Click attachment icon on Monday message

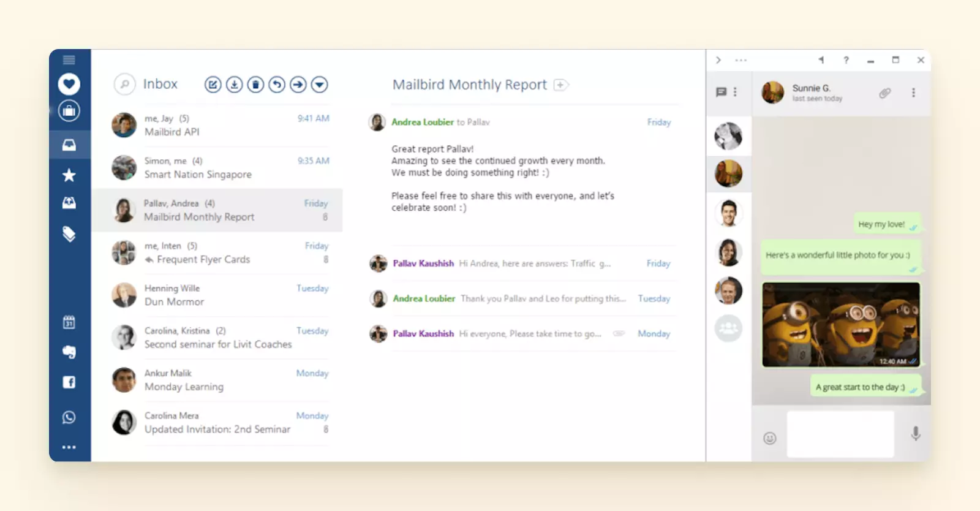(619, 334)
